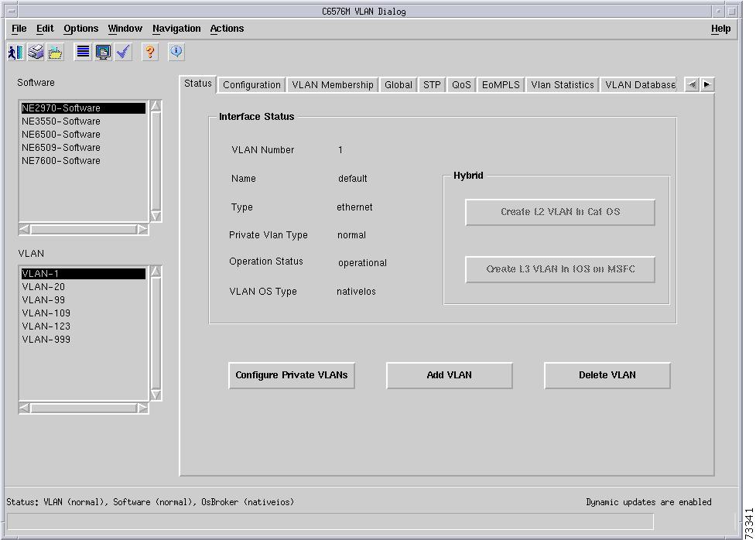Screen dimensions: 756x540
Task: Click the 'operational' Operation Status value
Action: coord(363,263)
